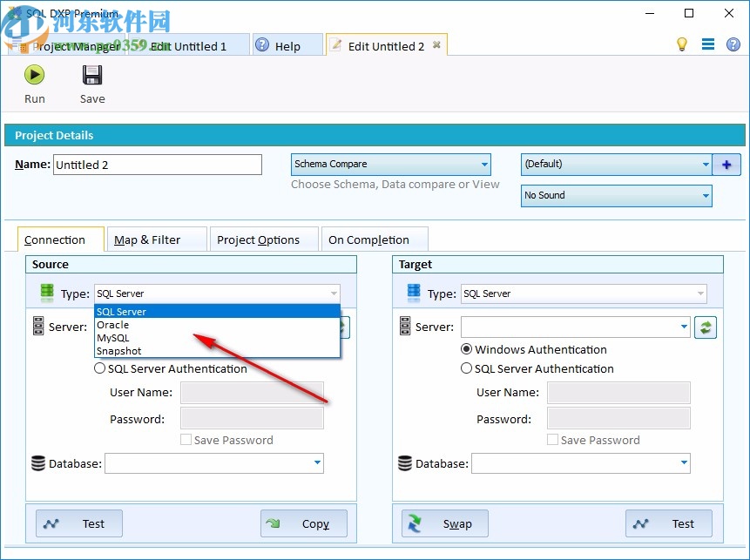The width and height of the screenshot is (750, 560).
Task: Click inside the Name field showing Untitled 2
Action: [157, 164]
